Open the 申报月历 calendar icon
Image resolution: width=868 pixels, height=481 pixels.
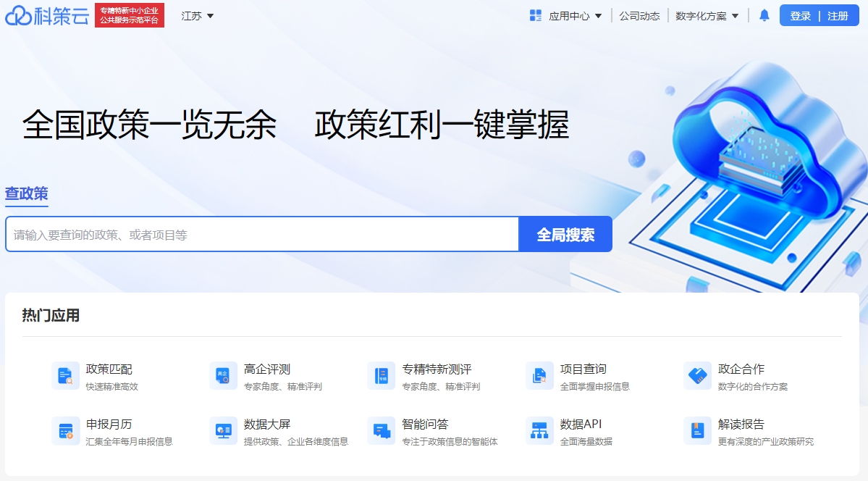pyautogui.click(x=65, y=430)
